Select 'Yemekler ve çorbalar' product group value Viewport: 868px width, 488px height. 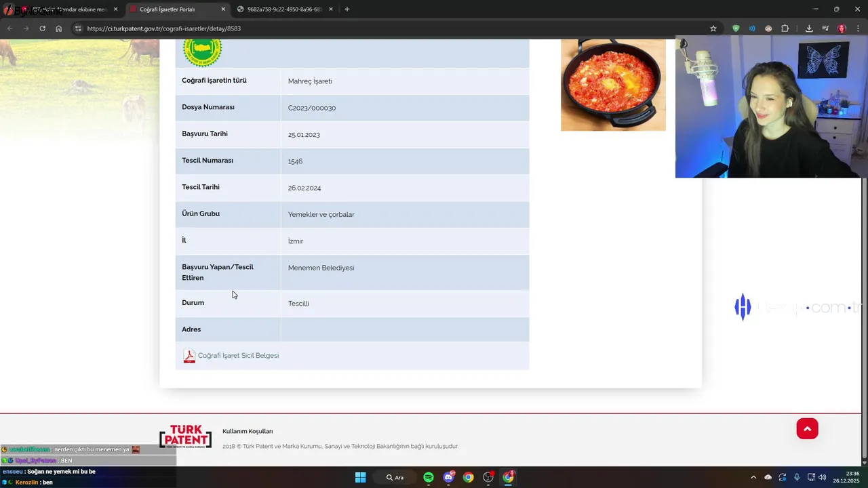321,215
